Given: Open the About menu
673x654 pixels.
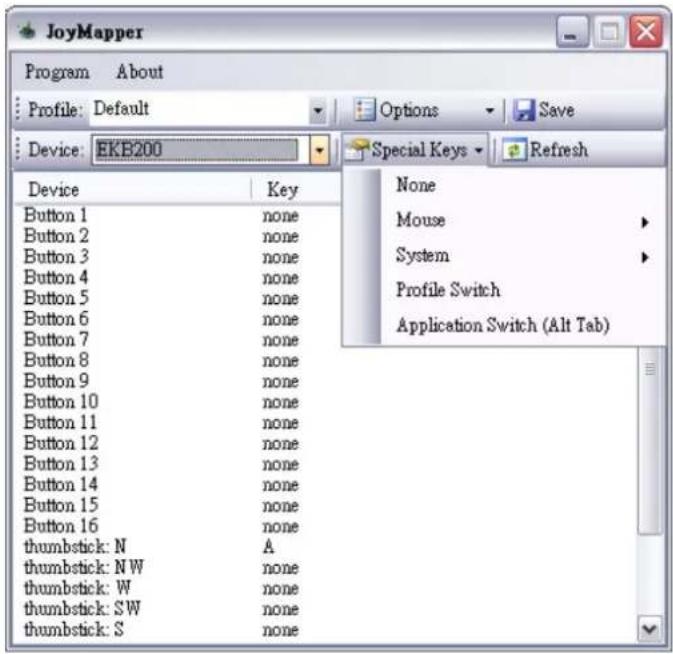Looking at the screenshot, I should [x=139, y=72].
